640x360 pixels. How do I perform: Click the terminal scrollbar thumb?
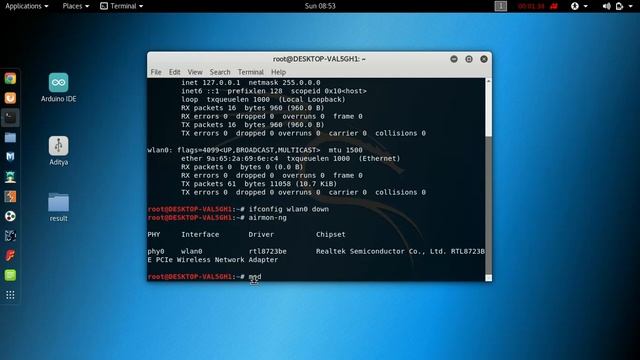(x=488, y=205)
